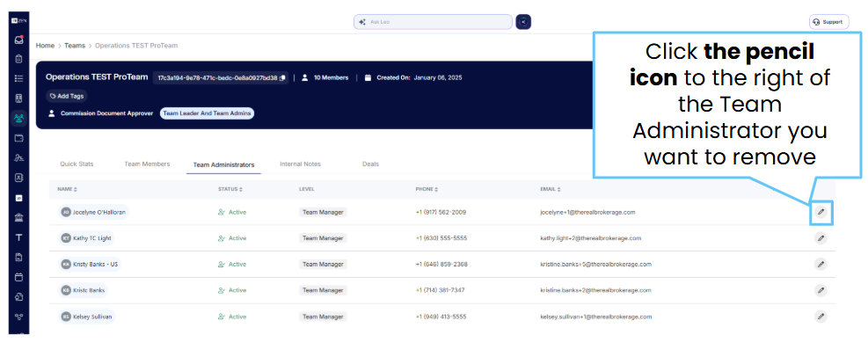Screen dimensions: 868x342
Task: Open Kathy TC Light name chip
Action: 86,238
